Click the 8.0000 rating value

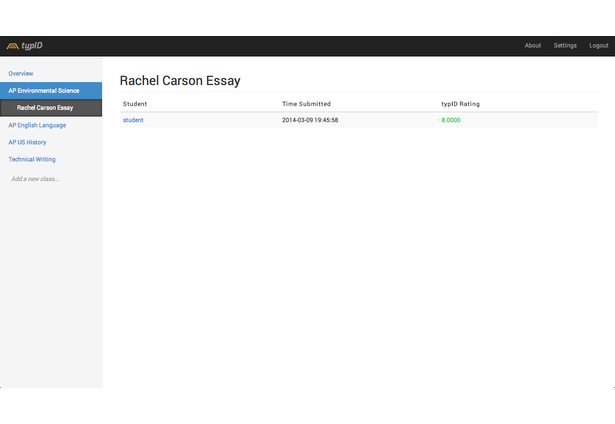point(451,120)
